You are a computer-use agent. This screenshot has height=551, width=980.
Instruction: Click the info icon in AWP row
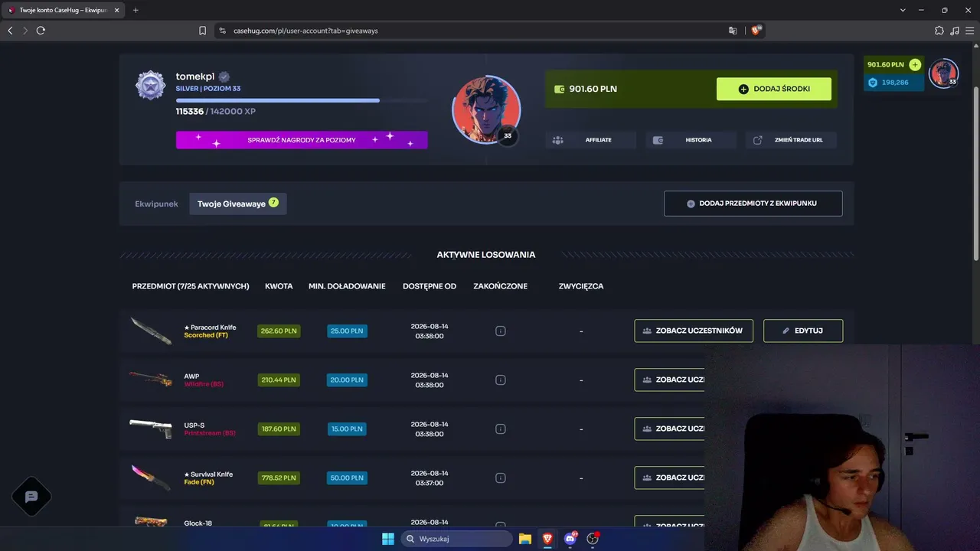(501, 380)
